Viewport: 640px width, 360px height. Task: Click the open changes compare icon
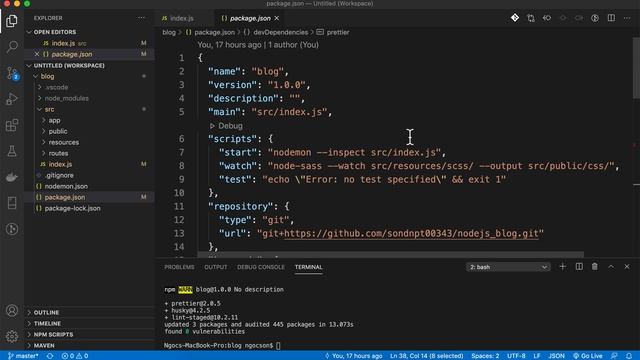(531, 18)
